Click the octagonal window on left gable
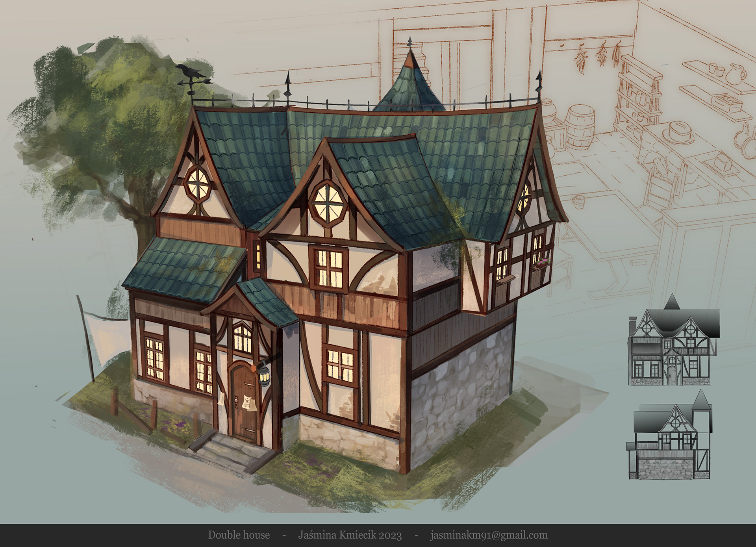The height and width of the screenshot is (547, 756). pyautogui.click(x=198, y=184)
